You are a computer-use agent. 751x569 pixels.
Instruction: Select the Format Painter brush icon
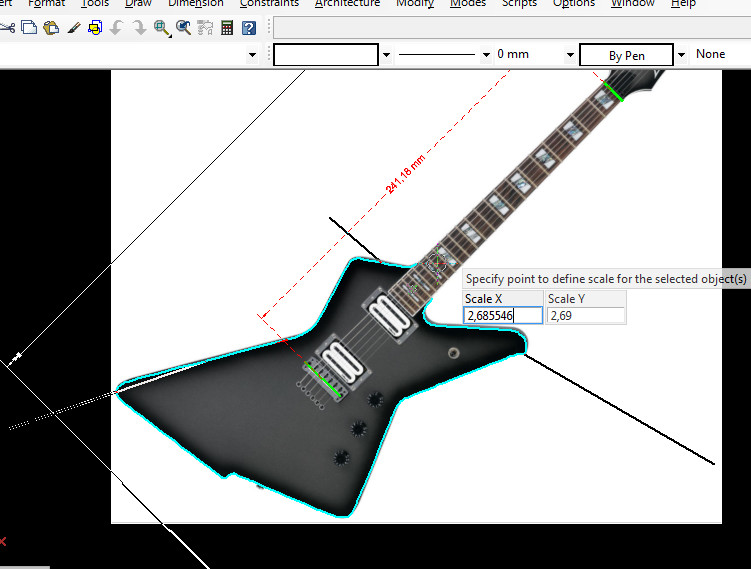point(73,27)
